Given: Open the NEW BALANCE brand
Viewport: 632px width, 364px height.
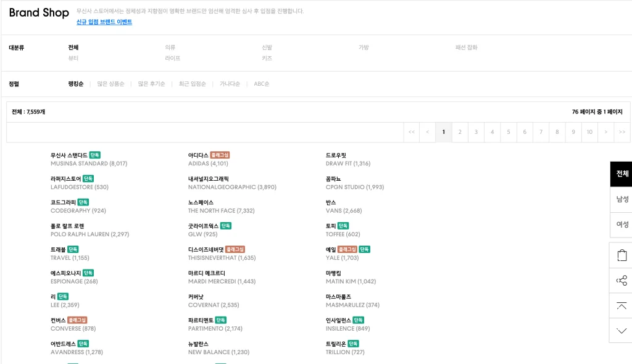Looking at the screenshot, I should [x=218, y=352].
